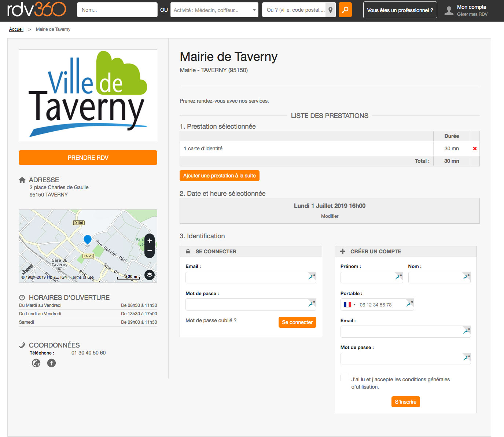Click Ajouter une prestation à la suite
Viewport: 504px width, 437px height.
click(x=219, y=176)
